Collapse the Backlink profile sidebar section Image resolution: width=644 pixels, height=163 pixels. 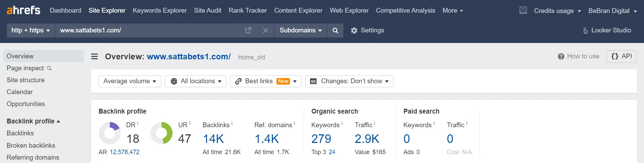(x=33, y=121)
